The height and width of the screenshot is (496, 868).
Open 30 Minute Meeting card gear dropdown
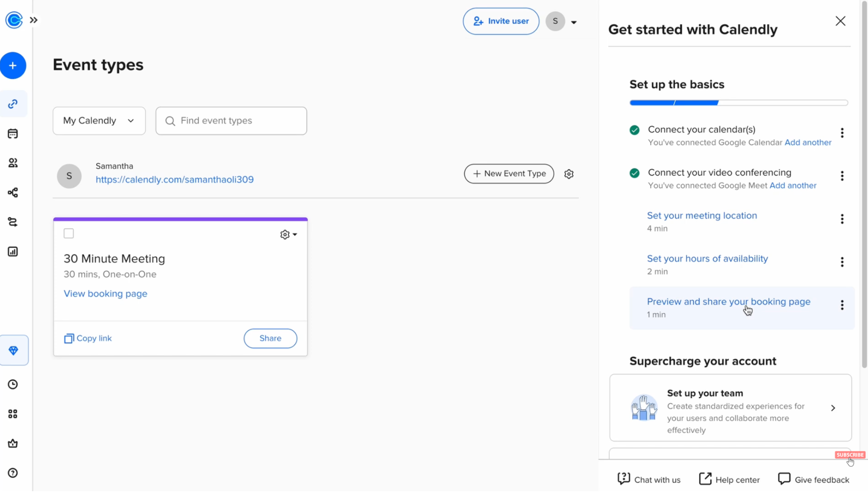pos(289,234)
